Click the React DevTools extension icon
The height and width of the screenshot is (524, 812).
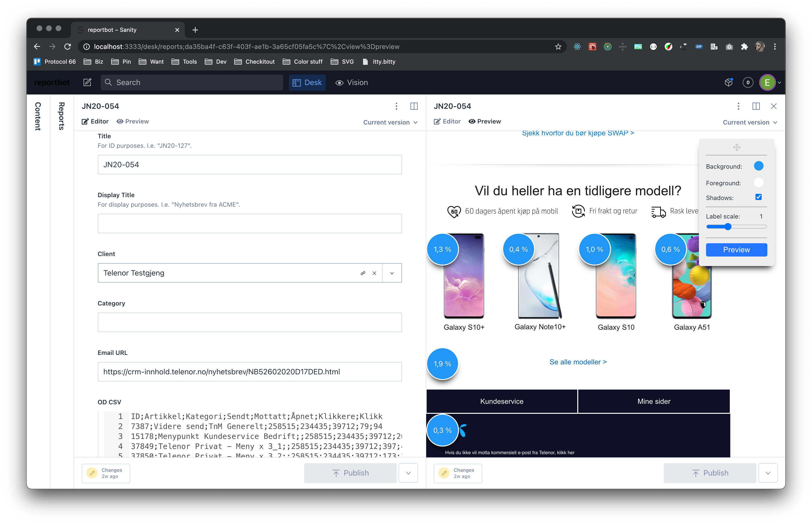point(577,47)
